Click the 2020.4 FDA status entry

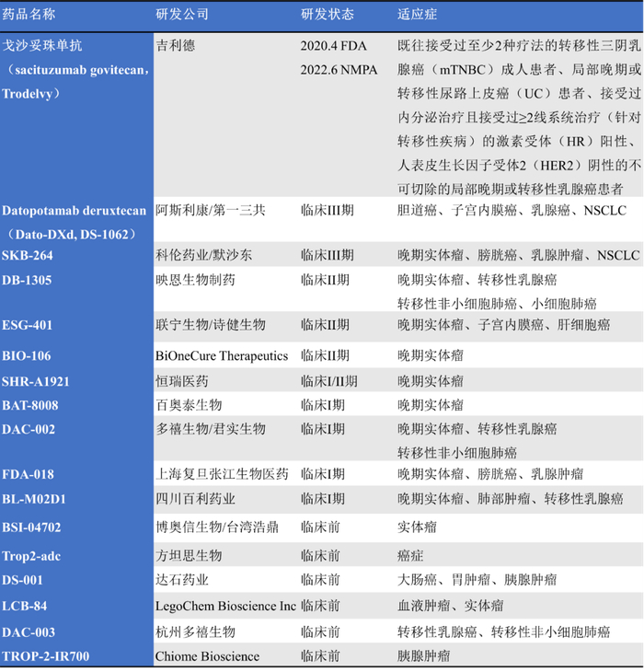point(334,45)
